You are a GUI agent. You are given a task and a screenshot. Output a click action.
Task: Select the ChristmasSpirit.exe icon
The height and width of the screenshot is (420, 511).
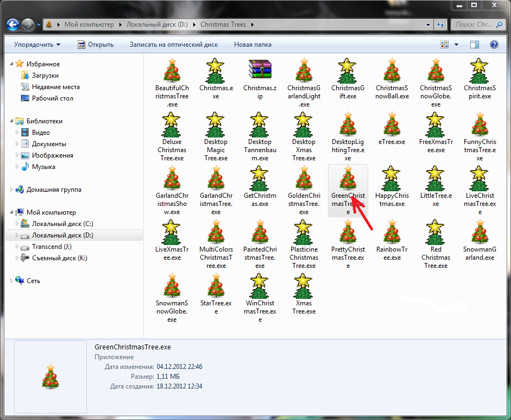pyautogui.click(x=480, y=70)
